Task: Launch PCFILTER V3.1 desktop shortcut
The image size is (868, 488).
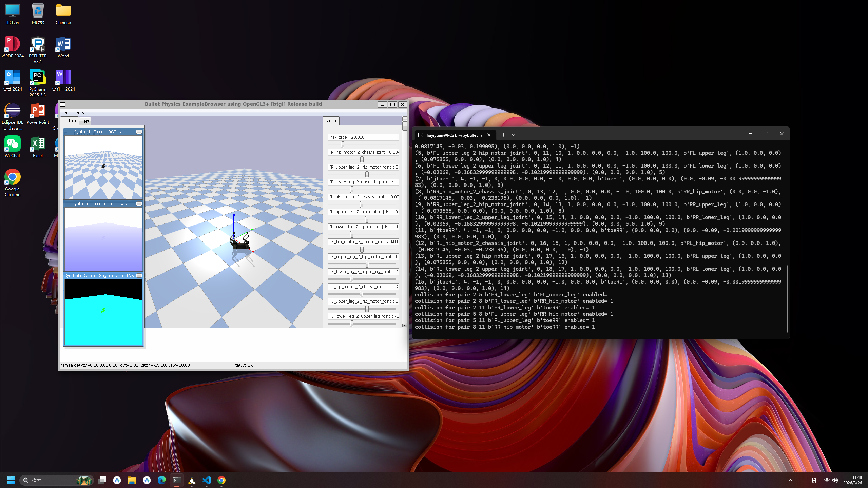Action: pos(38,50)
